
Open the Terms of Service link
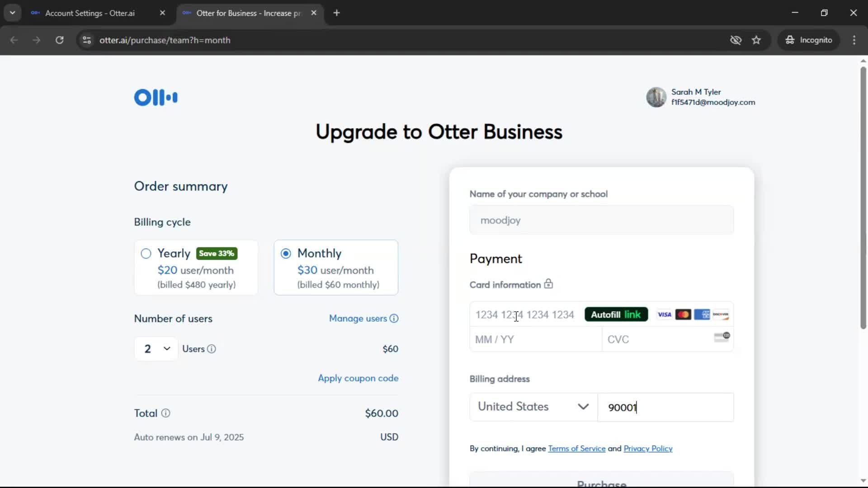tap(577, 449)
